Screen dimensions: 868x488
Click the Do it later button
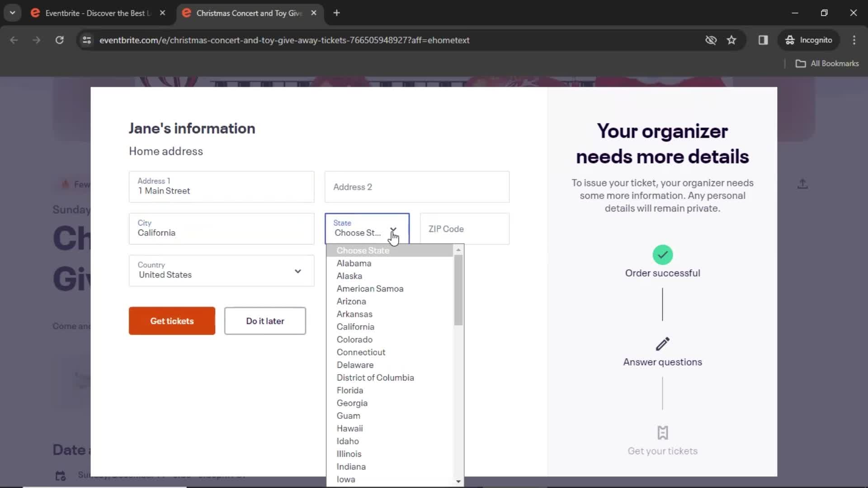pyautogui.click(x=265, y=320)
